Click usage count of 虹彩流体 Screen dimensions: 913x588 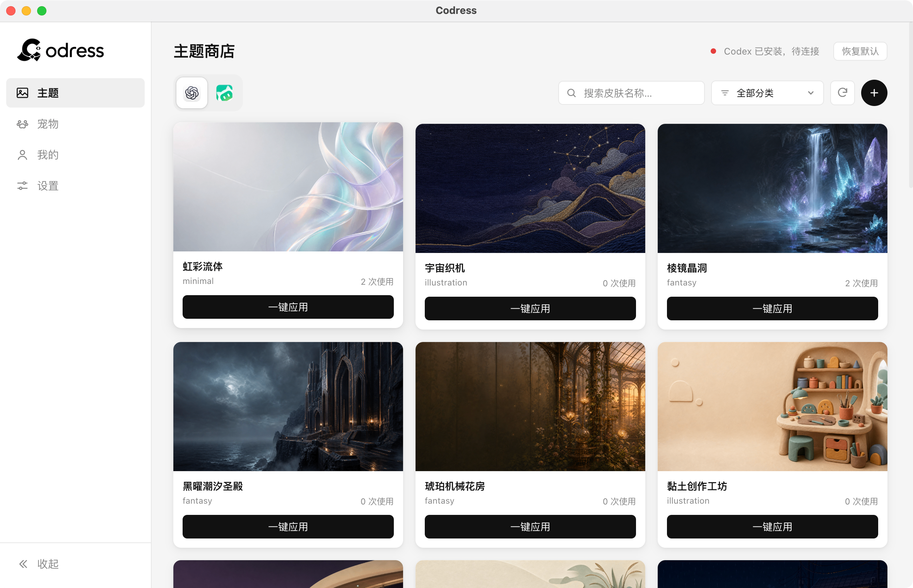tap(377, 282)
